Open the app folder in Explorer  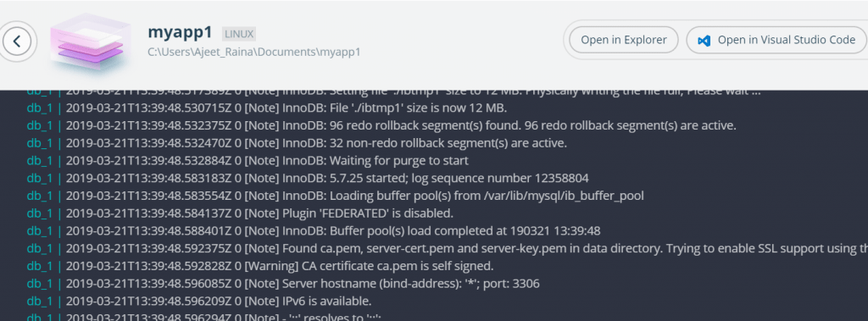click(x=623, y=40)
